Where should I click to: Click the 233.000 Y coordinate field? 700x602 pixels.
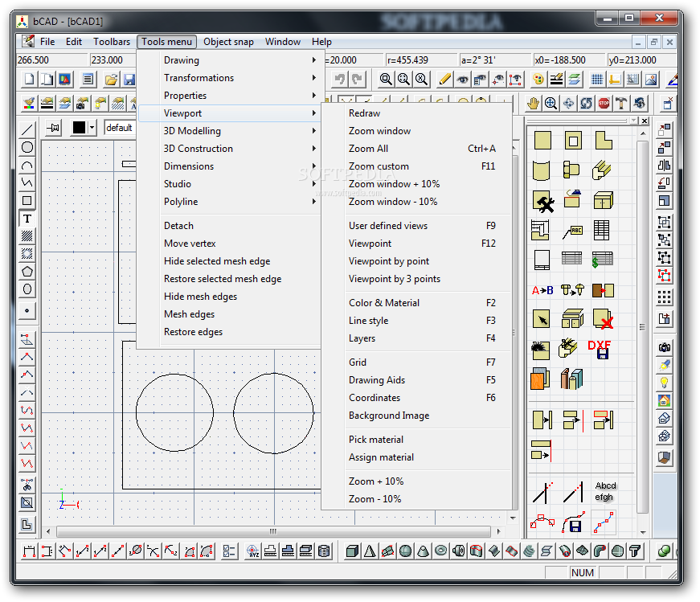coord(113,59)
